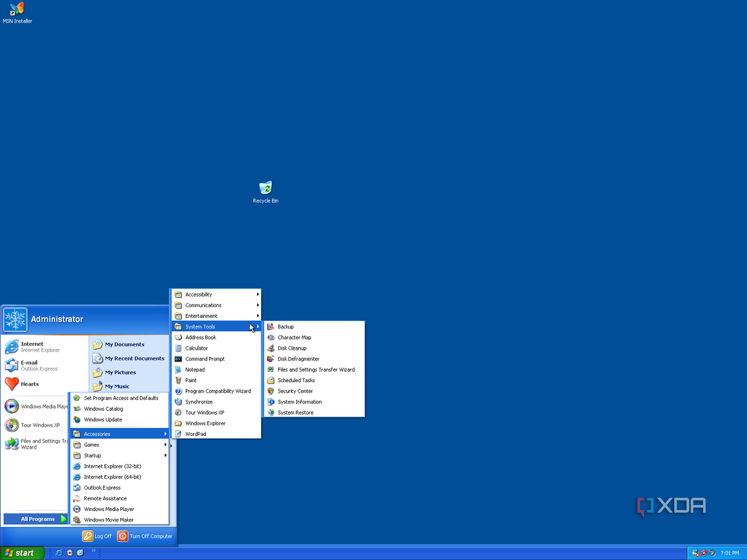Launch Calculator

coord(216,348)
